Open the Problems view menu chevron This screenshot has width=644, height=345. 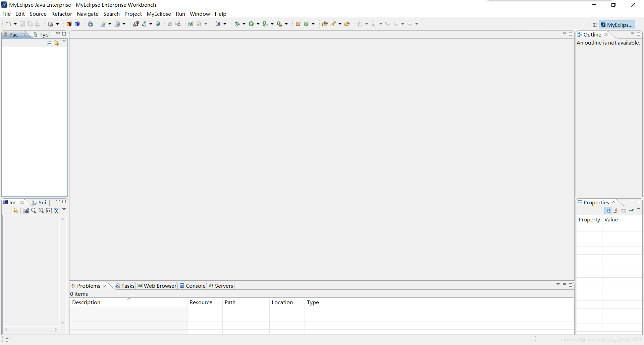pos(558,284)
